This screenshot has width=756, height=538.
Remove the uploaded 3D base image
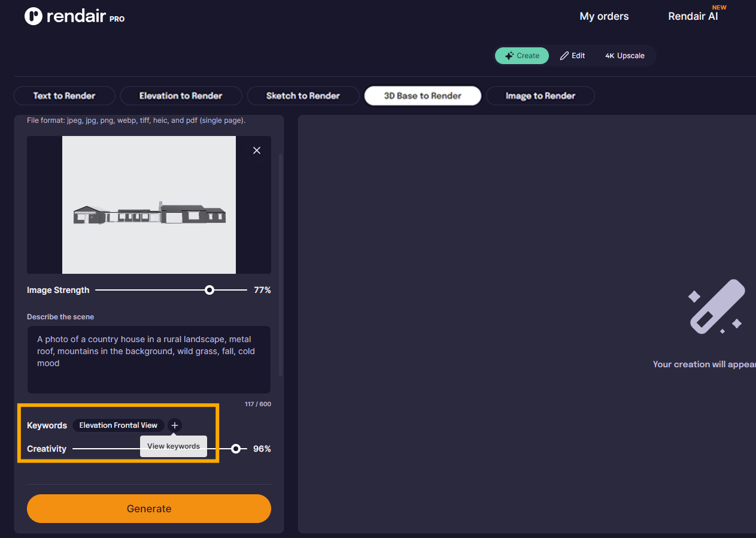[257, 150]
